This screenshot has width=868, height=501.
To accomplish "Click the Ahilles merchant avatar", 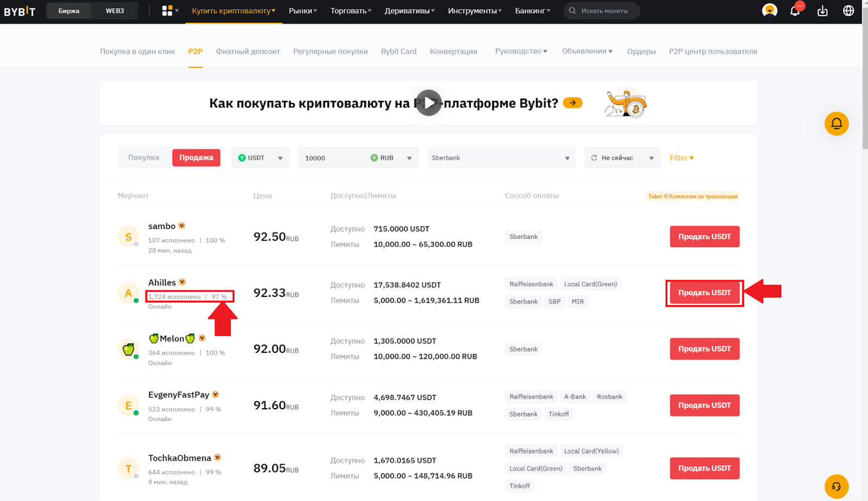I will [x=129, y=293].
